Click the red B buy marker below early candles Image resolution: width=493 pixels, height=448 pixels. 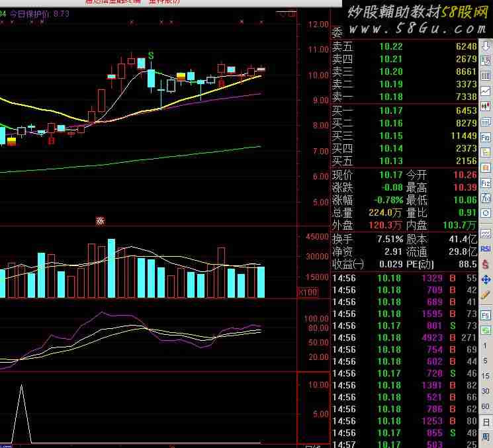click(51, 140)
